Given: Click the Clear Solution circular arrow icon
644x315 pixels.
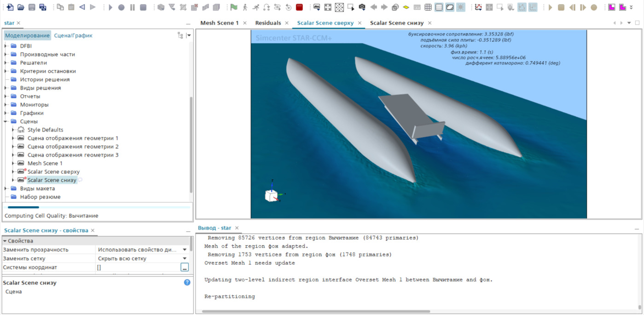Looking at the screenshot, I should 288,7.
